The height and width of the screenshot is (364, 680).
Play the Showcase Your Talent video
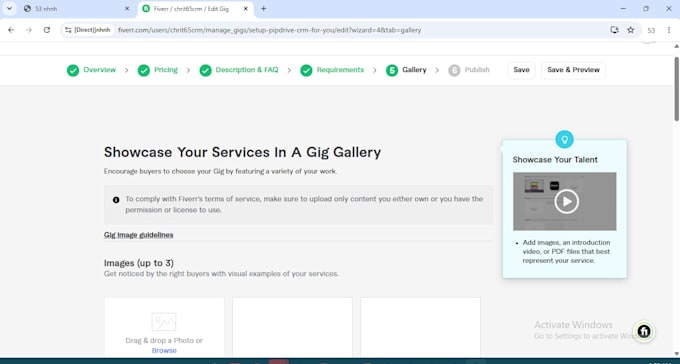[566, 201]
